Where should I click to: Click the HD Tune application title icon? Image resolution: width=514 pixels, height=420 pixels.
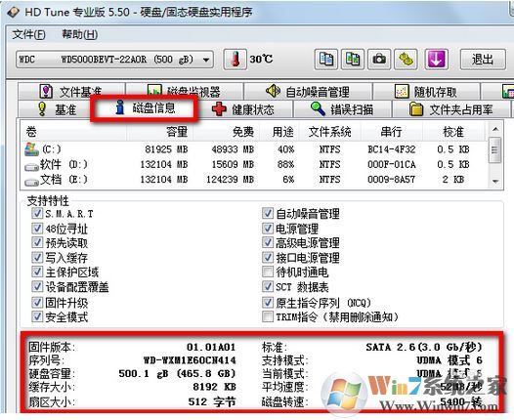coord(14,12)
